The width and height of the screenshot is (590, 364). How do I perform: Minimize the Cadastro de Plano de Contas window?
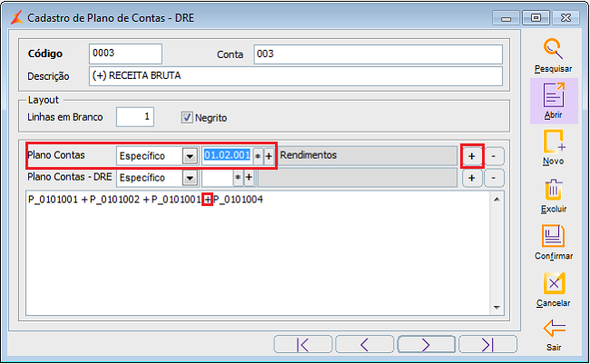(x=506, y=18)
